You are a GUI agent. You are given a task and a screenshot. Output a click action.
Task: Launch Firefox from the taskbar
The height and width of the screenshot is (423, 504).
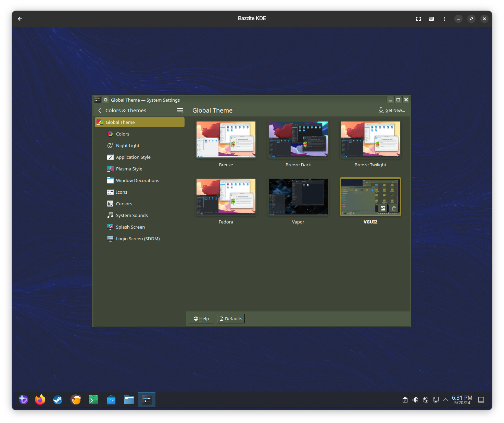(40, 400)
